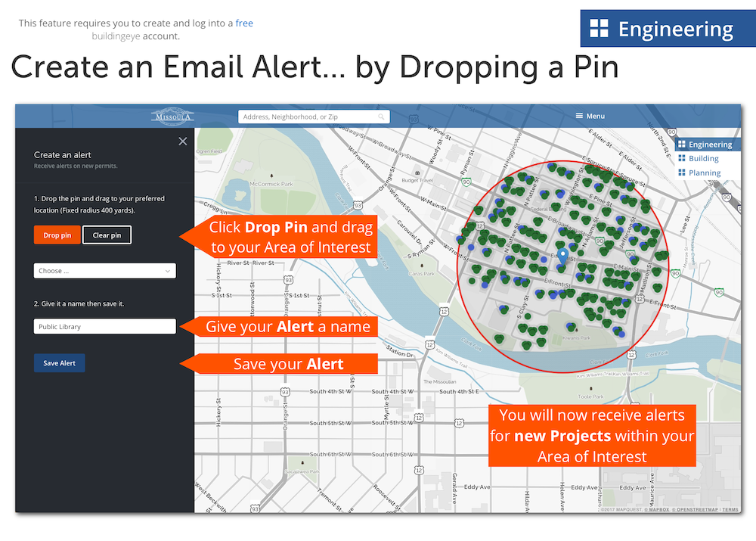Click the Kiwanis Park label
The height and width of the screenshot is (541, 756).
[x=577, y=337]
